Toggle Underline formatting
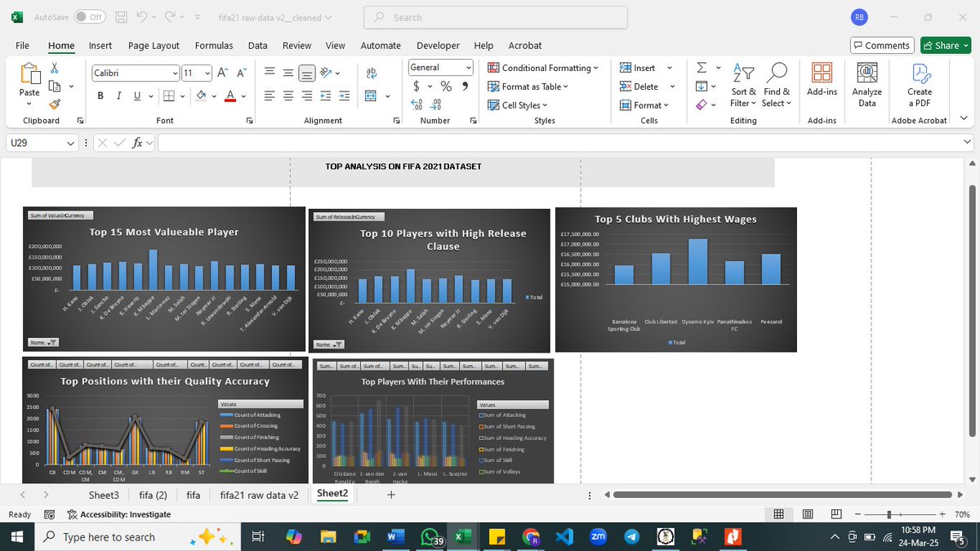 click(136, 96)
